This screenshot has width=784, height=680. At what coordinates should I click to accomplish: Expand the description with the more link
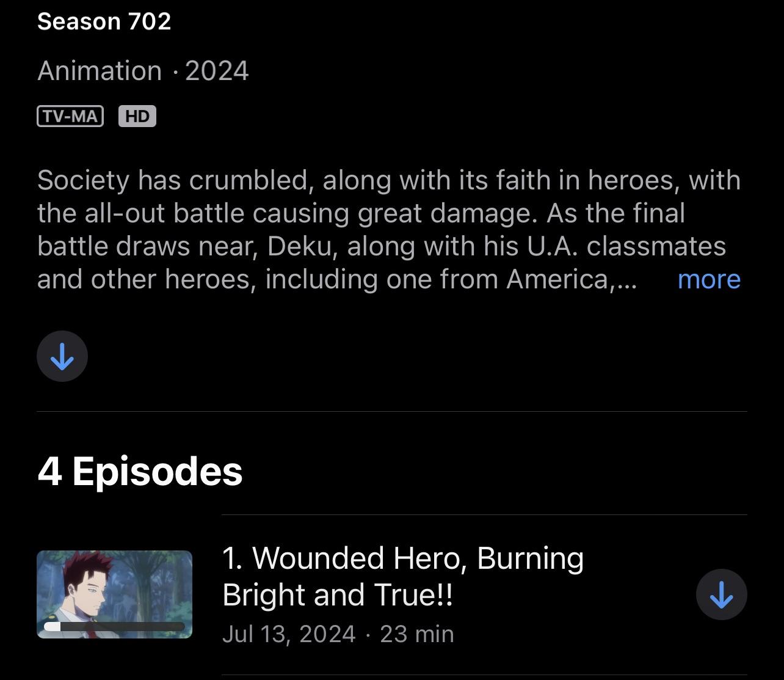tap(709, 279)
